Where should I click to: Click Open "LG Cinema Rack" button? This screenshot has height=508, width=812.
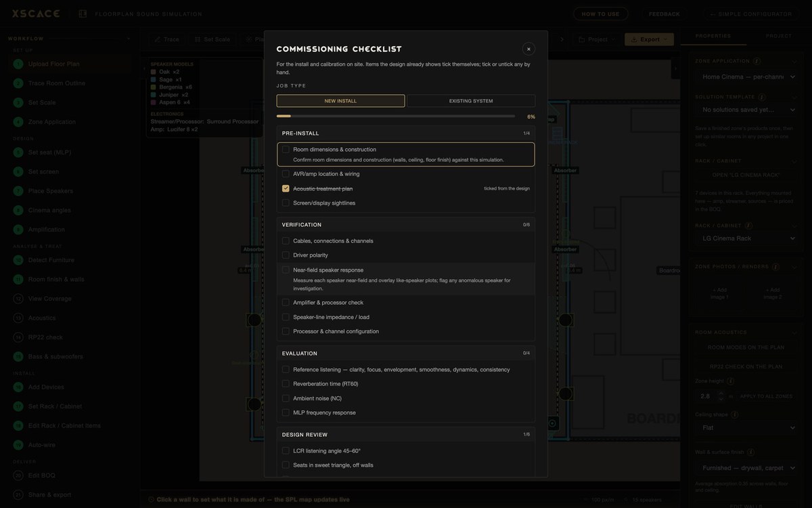[x=745, y=175]
